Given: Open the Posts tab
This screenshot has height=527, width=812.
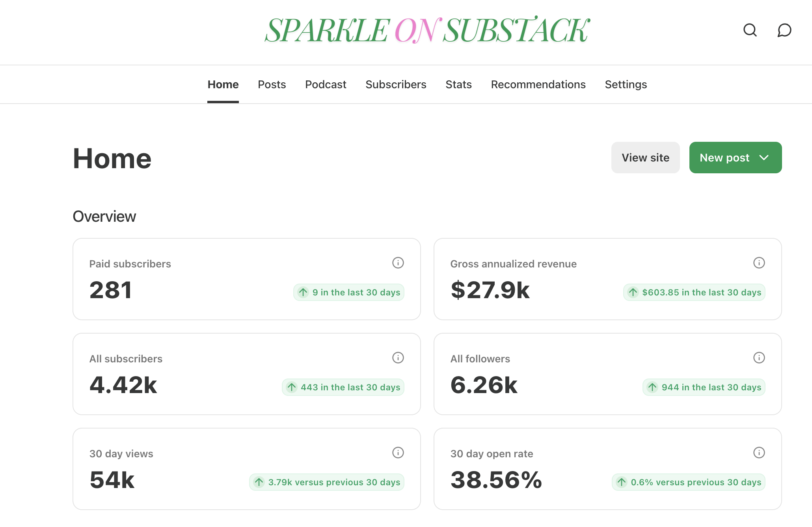Looking at the screenshot, I should [272, 84].
